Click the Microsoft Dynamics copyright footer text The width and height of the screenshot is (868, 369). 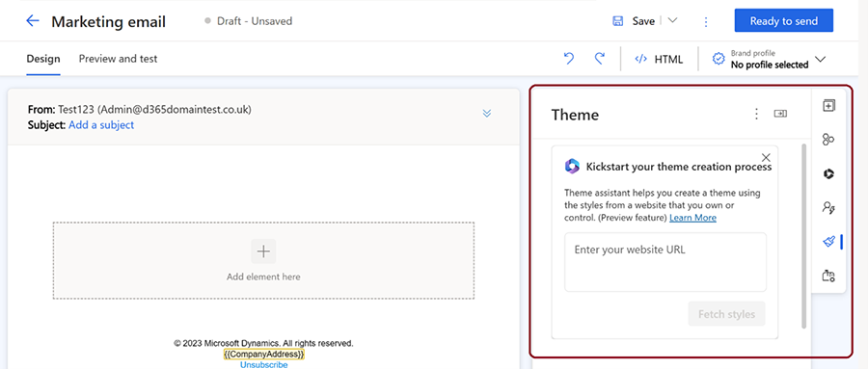[263, 343]
